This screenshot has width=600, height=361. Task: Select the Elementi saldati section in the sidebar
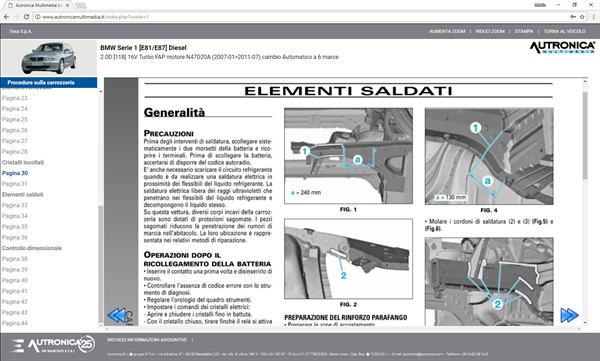23,194
